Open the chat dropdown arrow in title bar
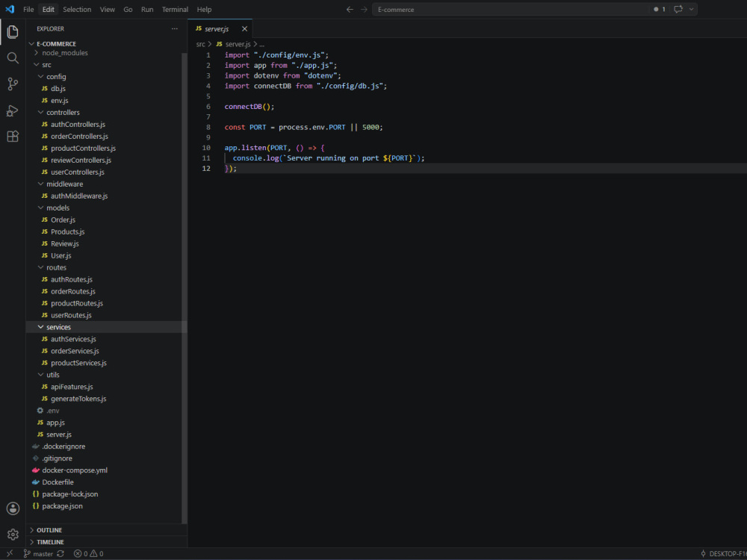 [691, 9]
